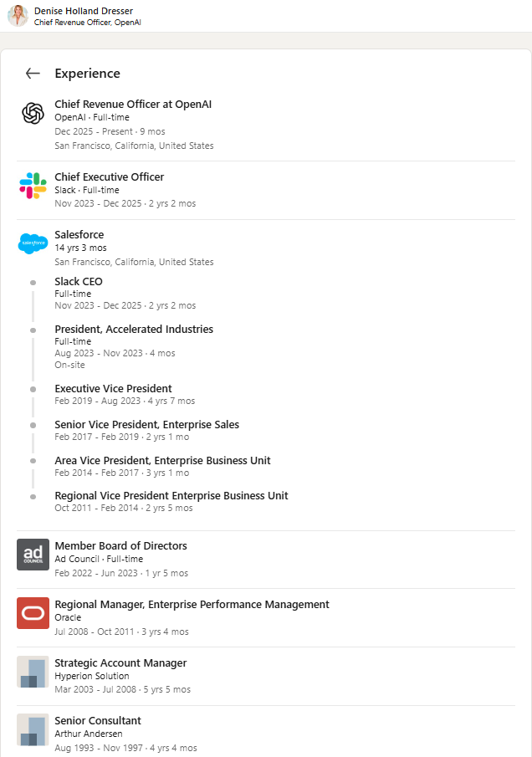This screenshot has height=757, width=532.
Task: Click 'Arthur Andersen' company name
Action: (89, 734)
